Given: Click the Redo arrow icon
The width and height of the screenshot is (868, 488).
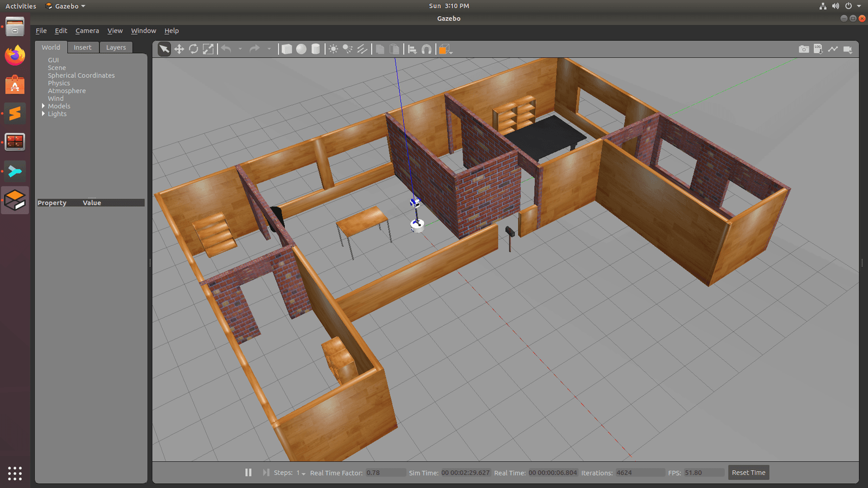Looking at the screenshot, I should pos(254,49).
